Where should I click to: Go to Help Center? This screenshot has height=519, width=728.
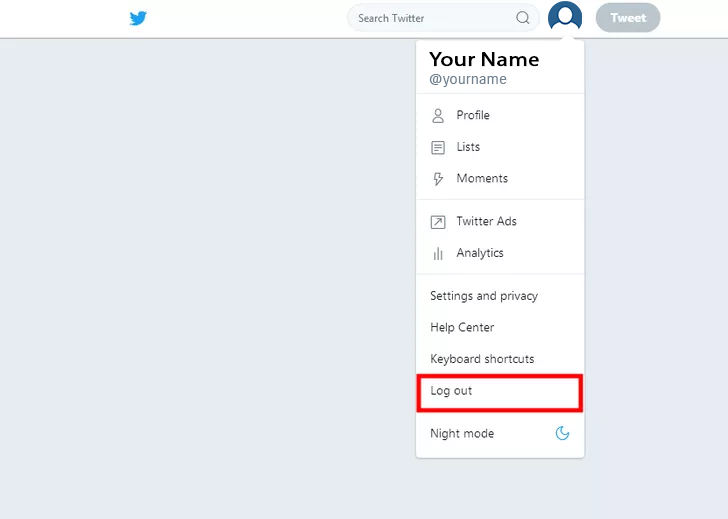(500, 328)
